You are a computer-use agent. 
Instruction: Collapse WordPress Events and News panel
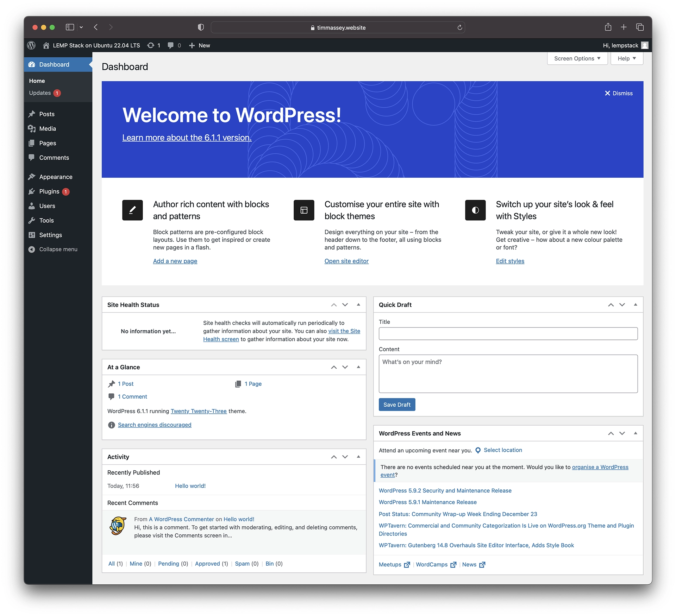(636, 433)
